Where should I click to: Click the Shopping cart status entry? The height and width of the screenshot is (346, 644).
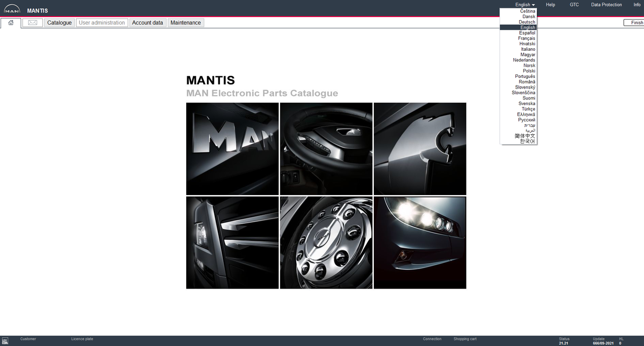coord(465,339)
